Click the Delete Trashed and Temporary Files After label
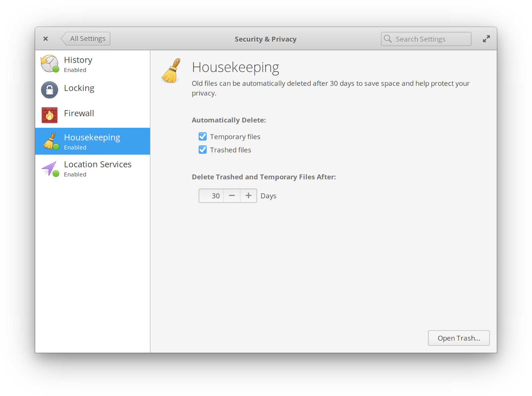532x396 pixels. click(x=264, y=177)
